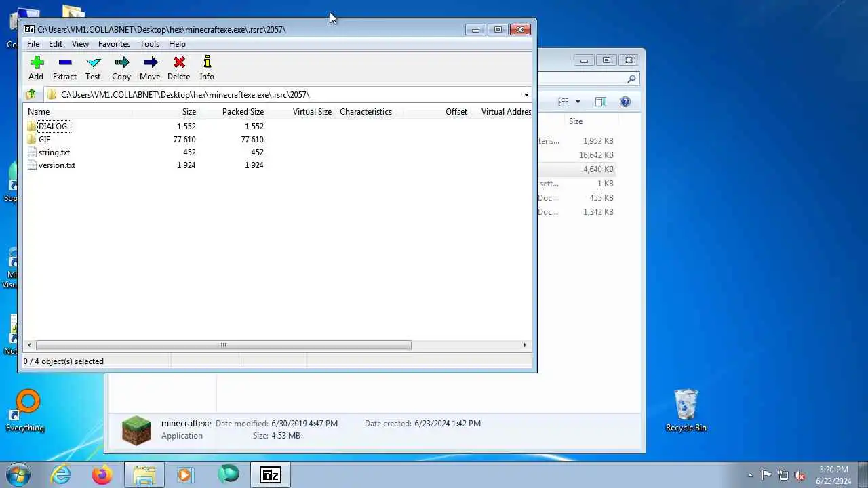The height and width of the screenshot is (488, 868).
Task: Open the Windows Start button
Action: coord(18,474)
